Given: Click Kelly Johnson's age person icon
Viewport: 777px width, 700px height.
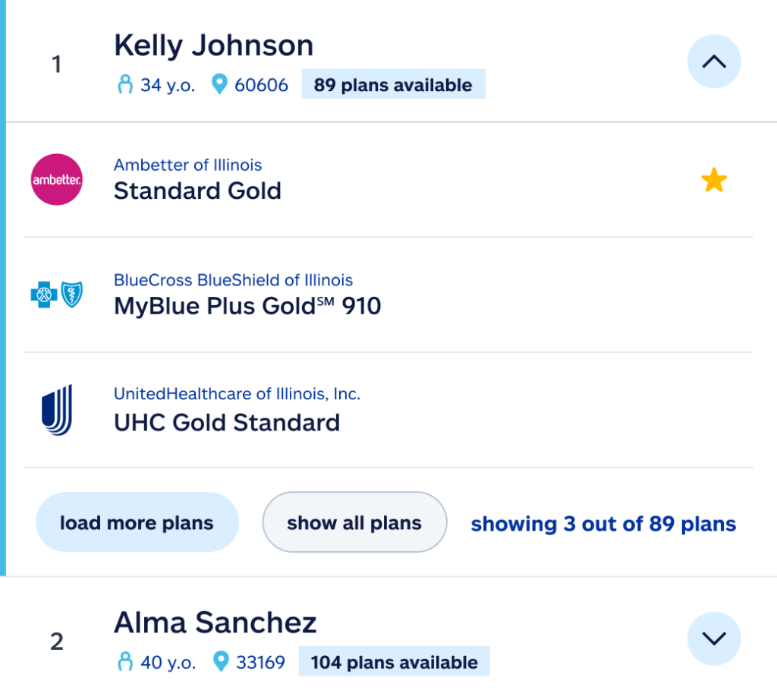Looking at the screenshot, I should pyautogui.click(x=125, y=85).
